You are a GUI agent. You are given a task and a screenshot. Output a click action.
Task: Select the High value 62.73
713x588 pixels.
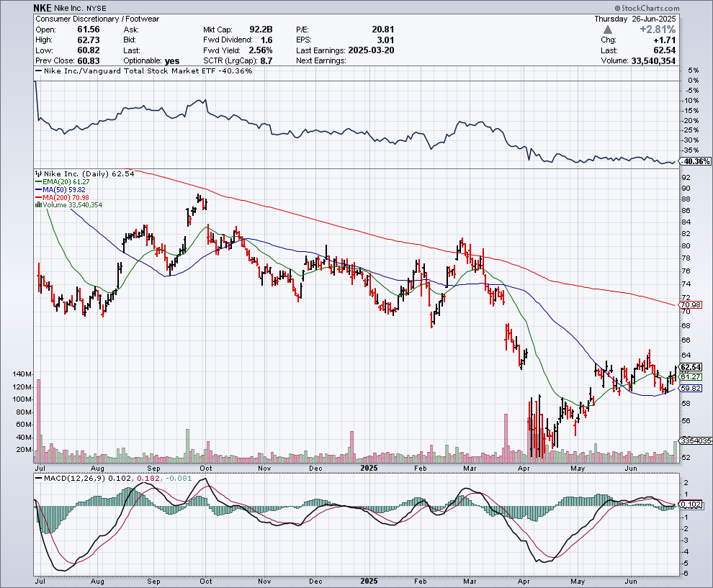pyautogui.click(x=88, y=40)
